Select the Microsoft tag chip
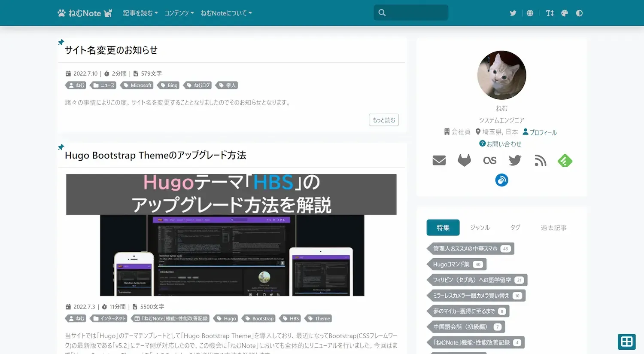This screenshot has width=644, height=354. tap(137, 85)
